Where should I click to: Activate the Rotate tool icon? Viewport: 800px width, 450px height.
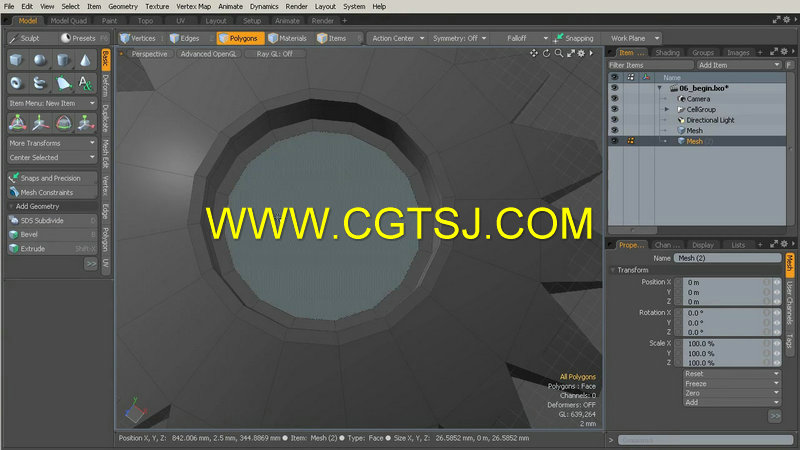63,122
